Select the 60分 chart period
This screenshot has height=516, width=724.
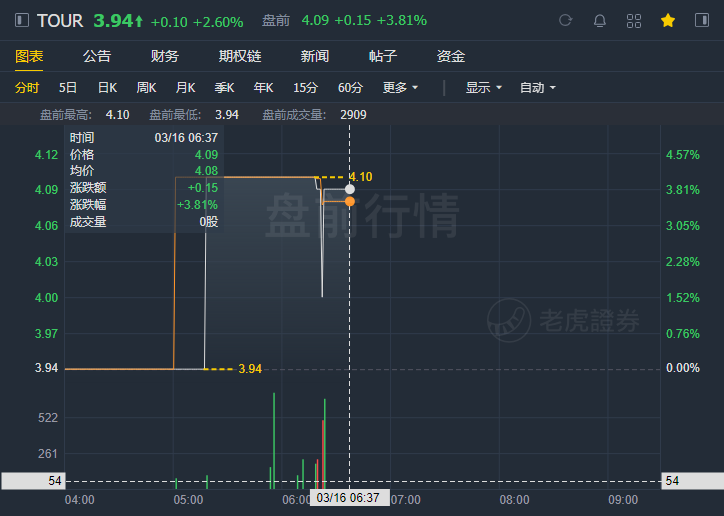click(350, 87)
